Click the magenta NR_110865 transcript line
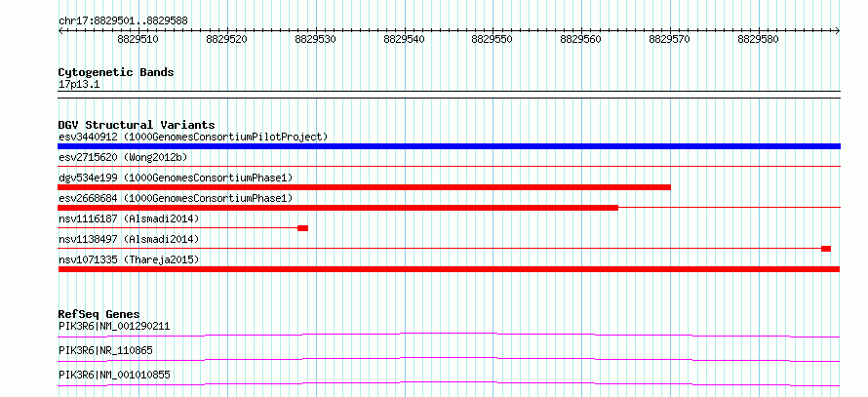This screenshot has width=868, height=397. 449,359
